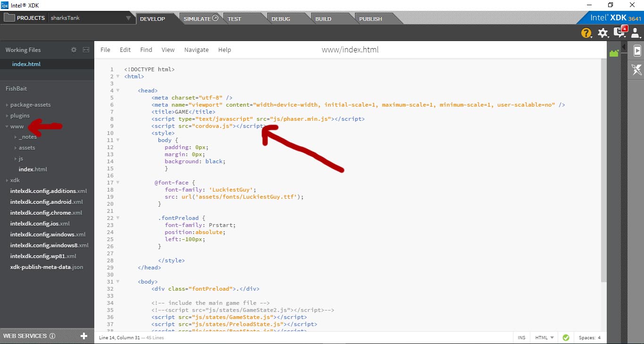Open the File menu
The image size is (644, 344).
pos(105,50)
